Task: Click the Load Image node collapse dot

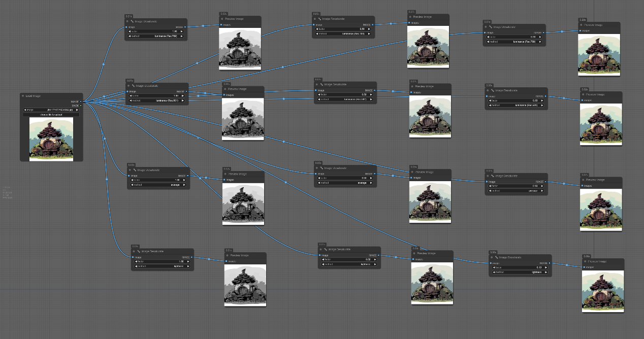Action: point(23,95)
